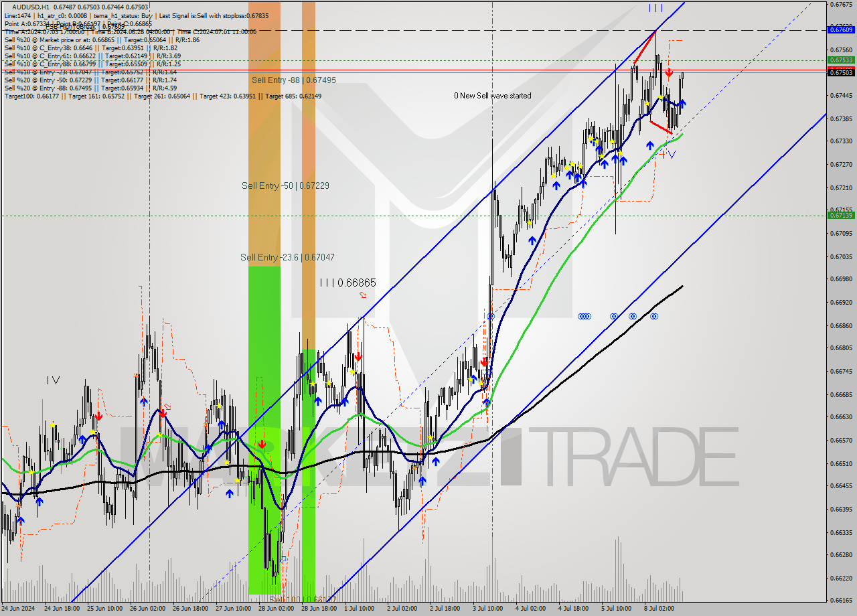Click the 0.67675 price axis value
The height and width of the screenshot is (616, 857).
coord(841,4)
